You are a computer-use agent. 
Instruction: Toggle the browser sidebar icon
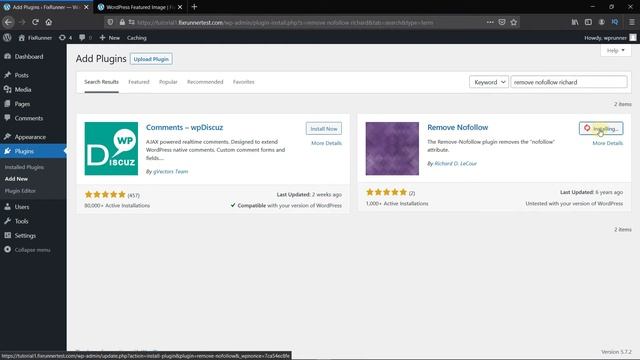(x=588, y=22)
